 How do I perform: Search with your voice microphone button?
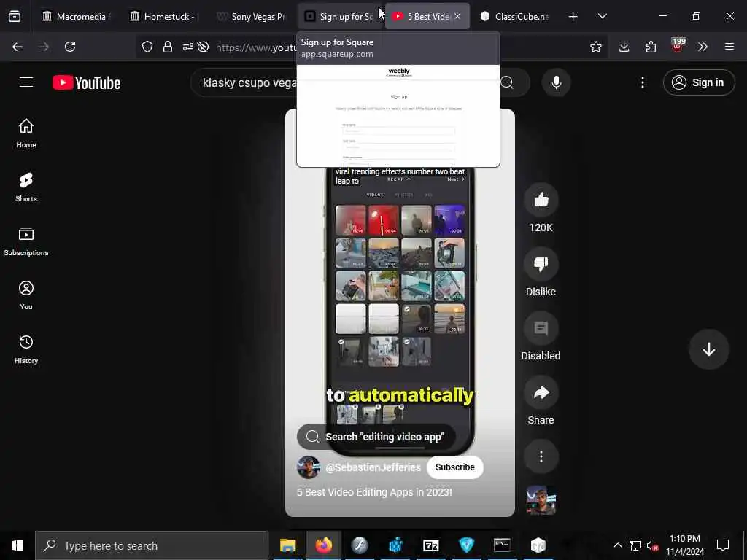point(556,82)
